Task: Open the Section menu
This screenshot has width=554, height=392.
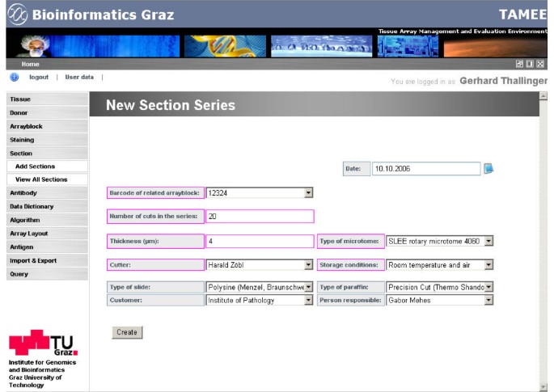Action: click(47, 154)
